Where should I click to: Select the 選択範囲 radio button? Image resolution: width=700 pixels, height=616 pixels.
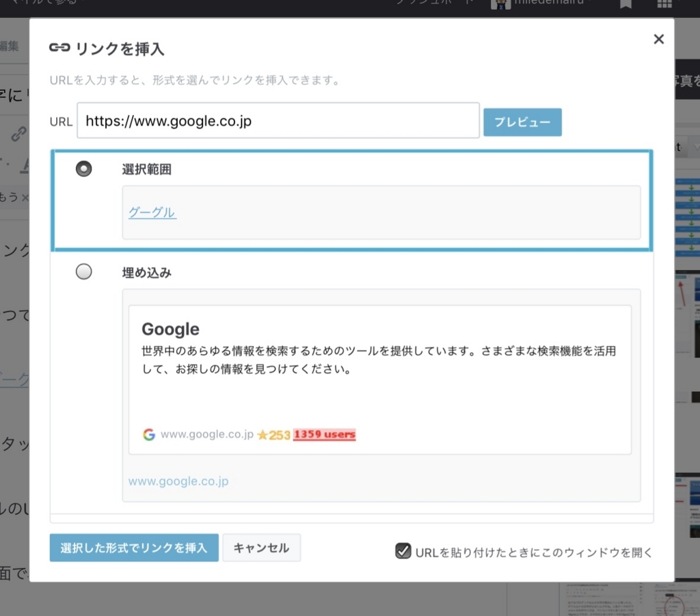tap(83, 169)
